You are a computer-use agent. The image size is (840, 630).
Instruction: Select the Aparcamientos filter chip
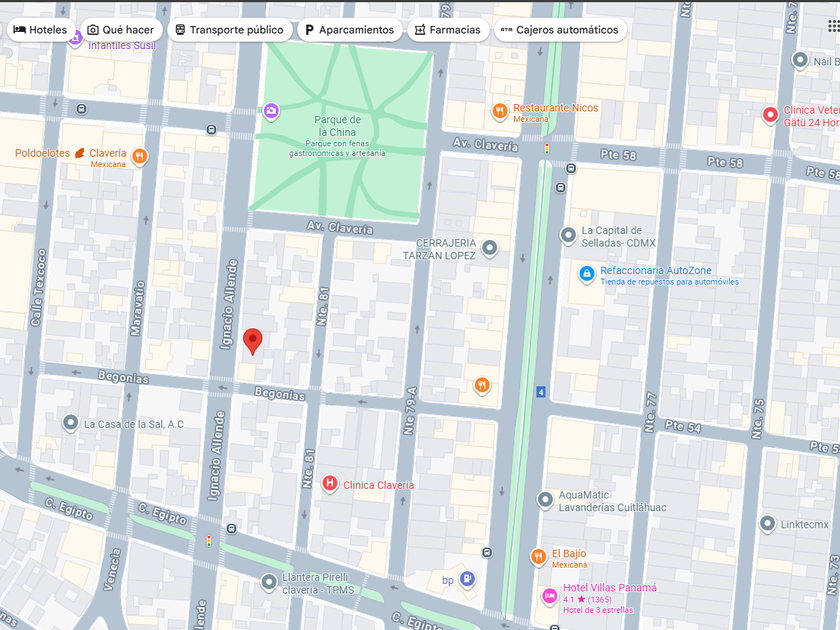tap(349, 30)
